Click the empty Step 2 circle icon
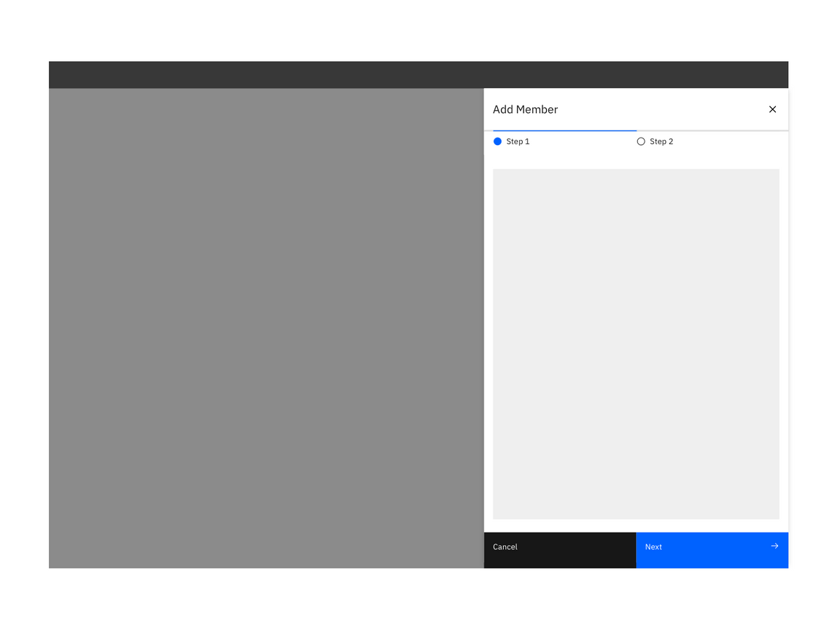This screenshot has height=631, width=840. click(x=641, y=141)
